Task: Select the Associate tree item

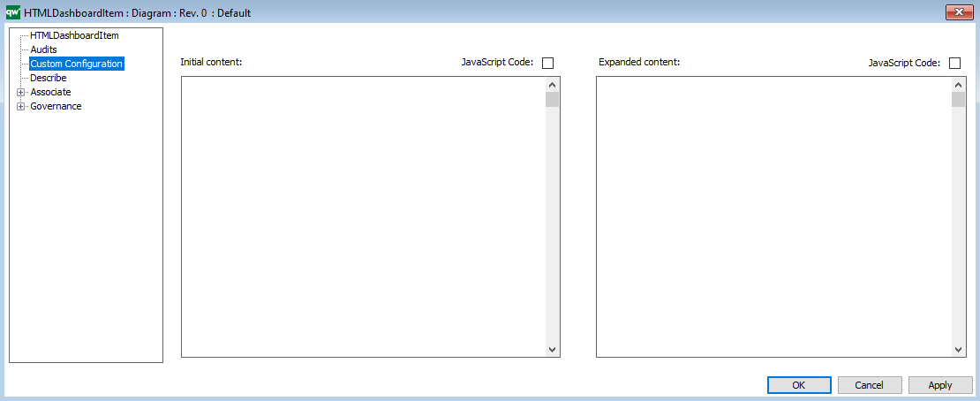Action: pos(50,92)
